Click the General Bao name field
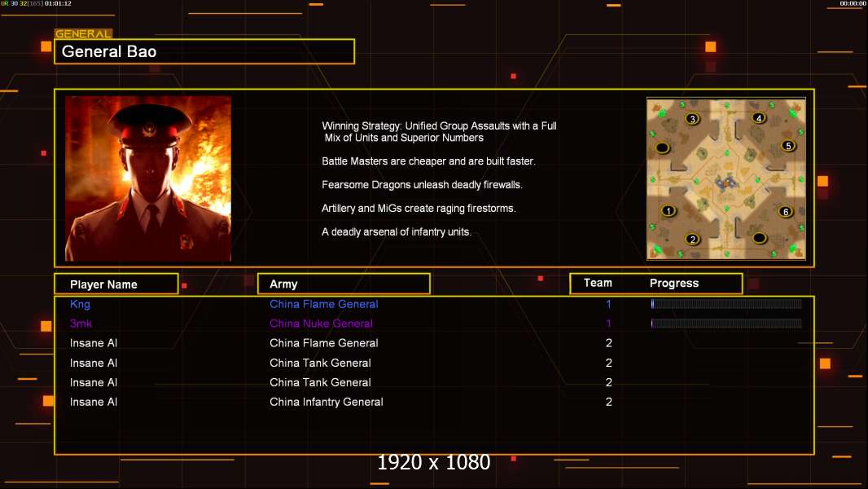 (204, 51)
